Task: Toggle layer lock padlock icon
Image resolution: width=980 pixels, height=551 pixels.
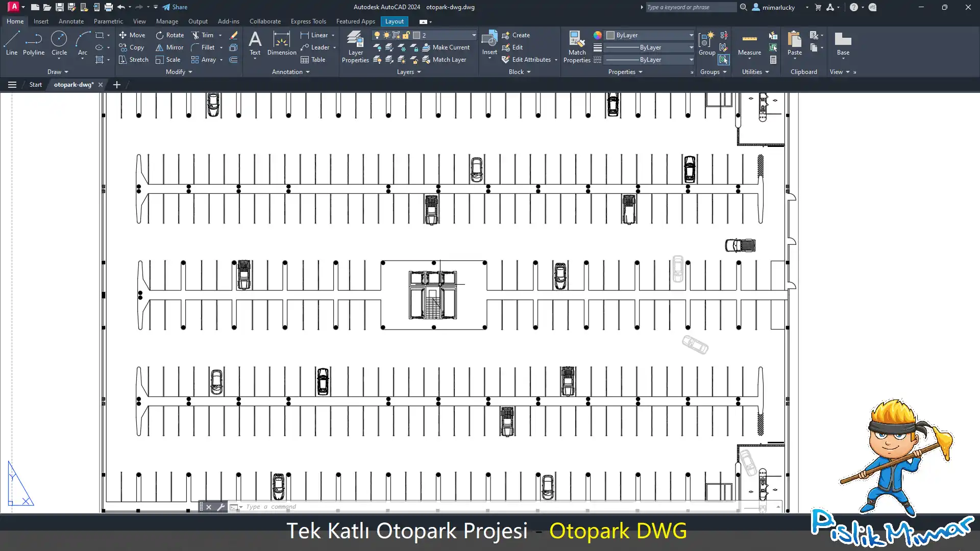Action: click(x=406, y=35)
